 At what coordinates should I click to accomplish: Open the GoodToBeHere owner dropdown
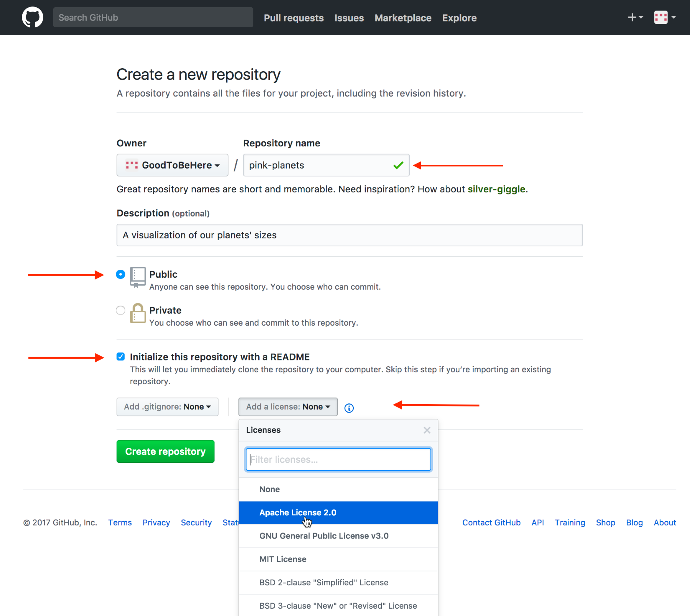pos(172,165)
